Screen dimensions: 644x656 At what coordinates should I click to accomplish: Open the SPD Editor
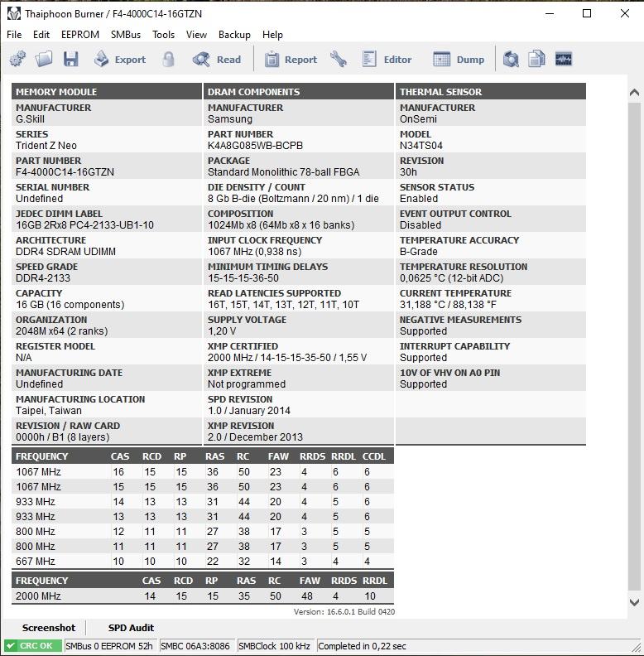pos(387,60)
